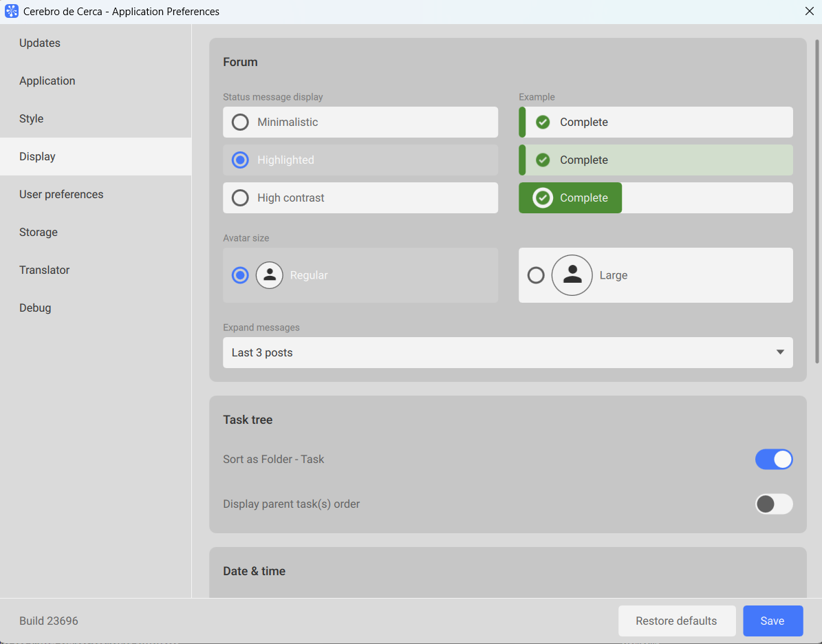This screenshot has height=644, width=822.
Task: Click the Large avatar person icon
Action: pyautogui.click(x=572, y=275)
